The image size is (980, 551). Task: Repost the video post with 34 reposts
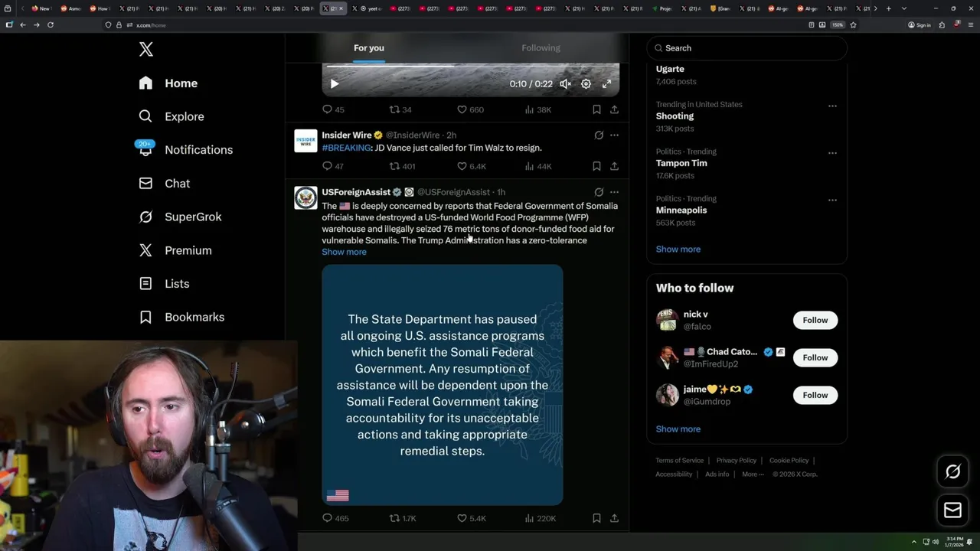[400, 109]
